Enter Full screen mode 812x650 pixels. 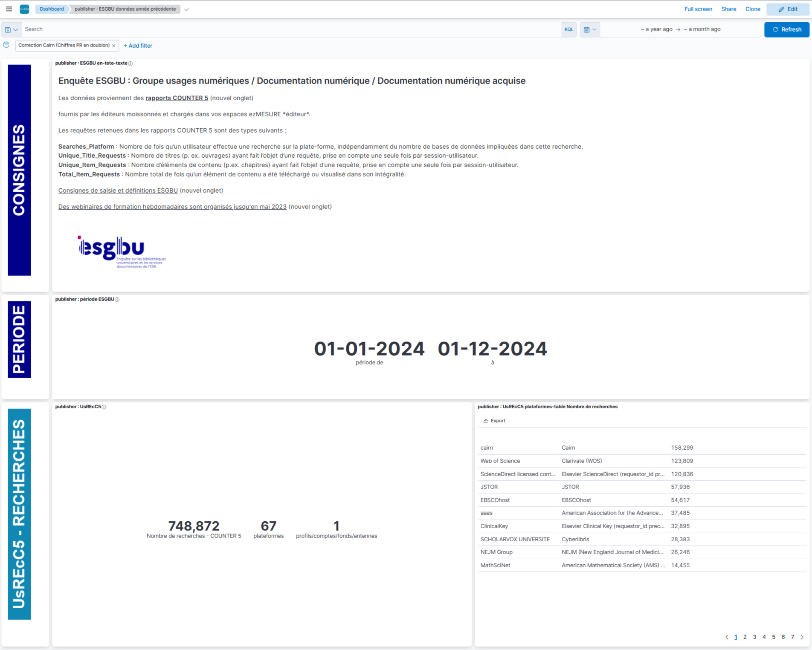(698, 9)
